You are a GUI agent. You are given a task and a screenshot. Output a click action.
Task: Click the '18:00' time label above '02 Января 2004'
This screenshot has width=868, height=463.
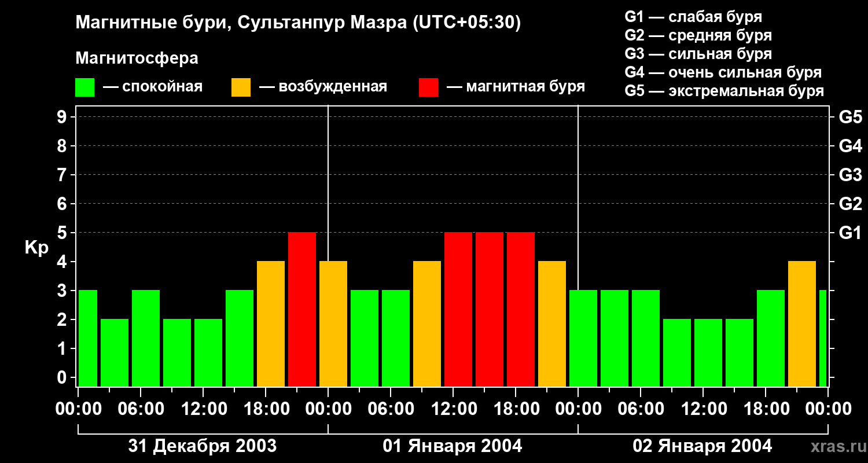click(766, 409)
